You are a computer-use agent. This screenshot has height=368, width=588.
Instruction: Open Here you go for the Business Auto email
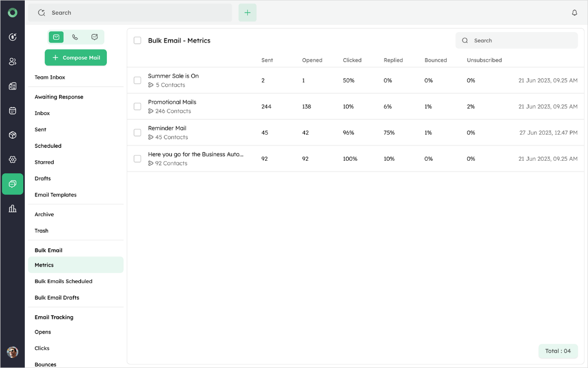pos(196,155)
